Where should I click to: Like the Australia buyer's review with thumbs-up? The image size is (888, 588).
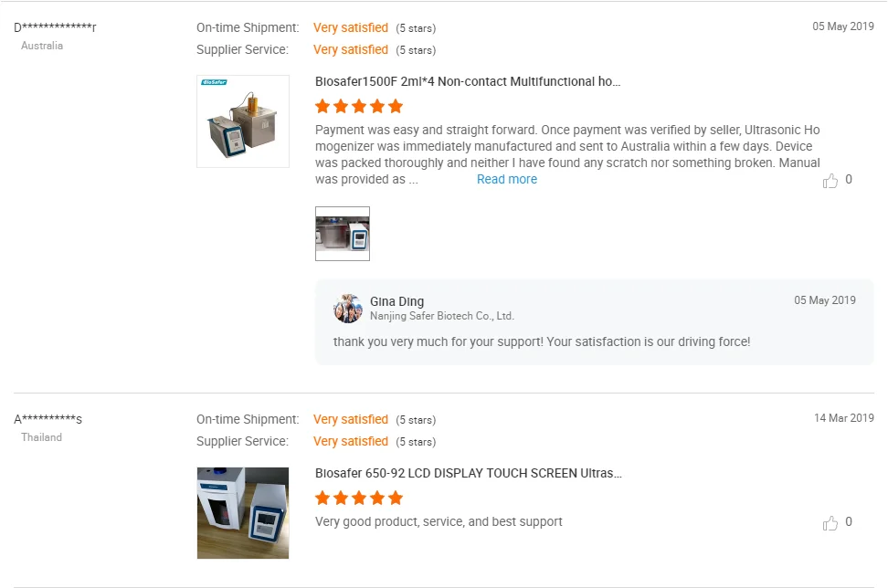coord(830,181)
